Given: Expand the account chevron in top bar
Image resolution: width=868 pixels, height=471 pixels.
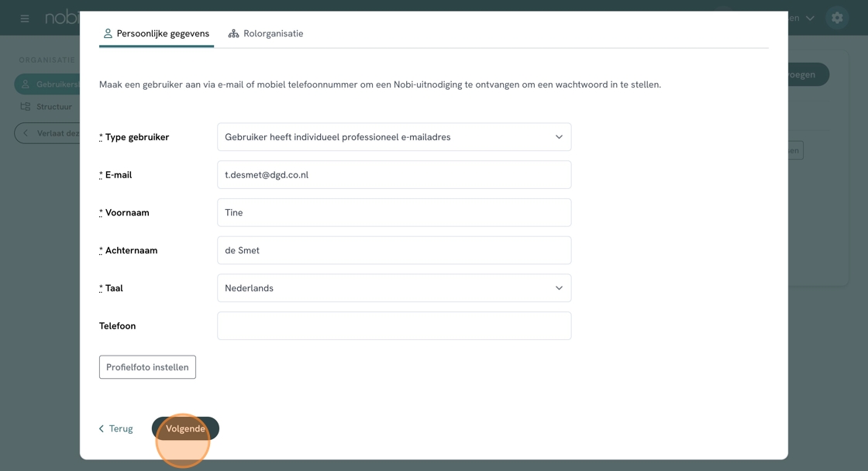Looking at the screenshot, I should pyautogui.click(x=810, y=18).
